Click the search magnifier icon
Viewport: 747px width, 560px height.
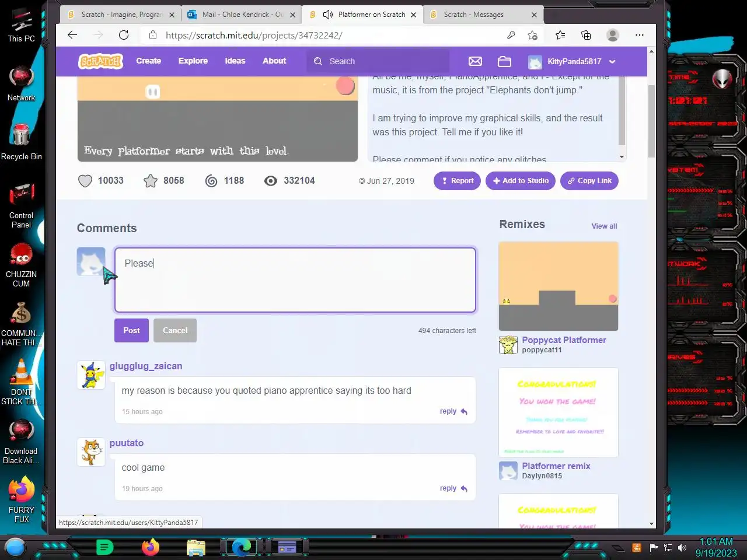point(318,61)
